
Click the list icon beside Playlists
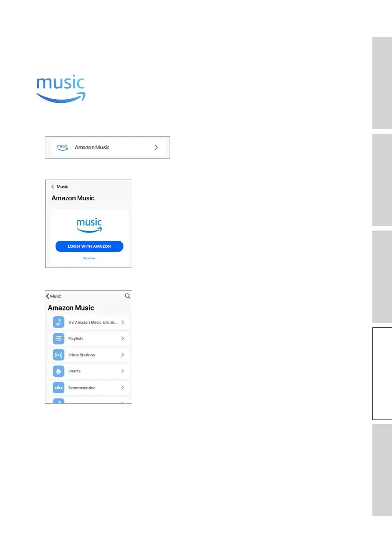point(58,339)
